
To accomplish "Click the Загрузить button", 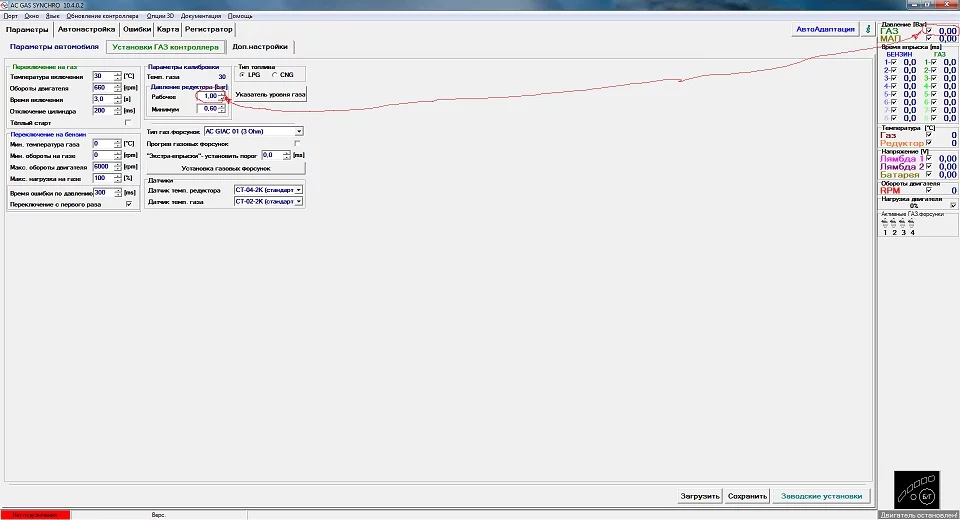I will (x=700, y=496).
